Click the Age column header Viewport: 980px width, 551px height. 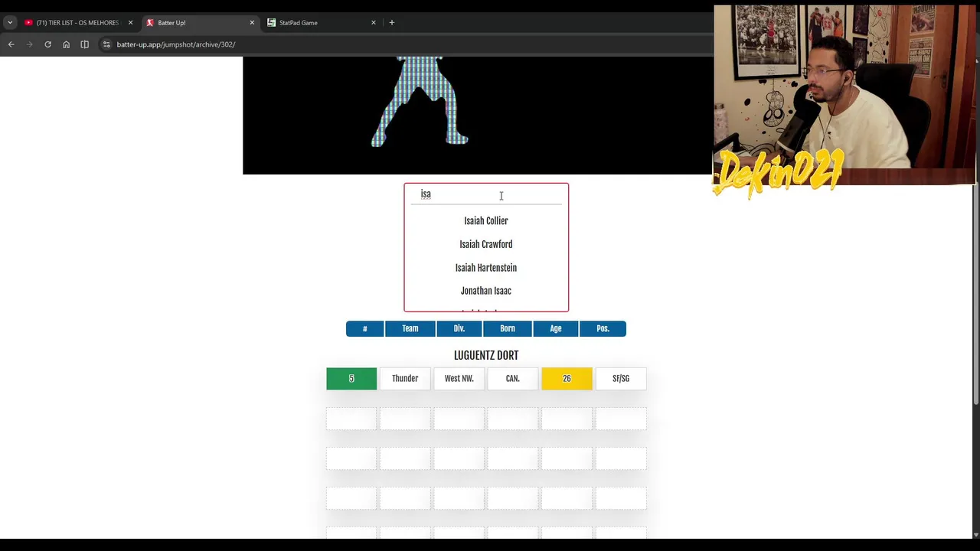point(556,328)
